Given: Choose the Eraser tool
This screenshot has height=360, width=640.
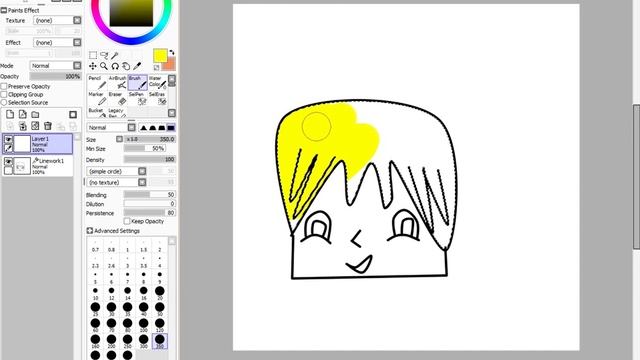Looking at the screenshot, I should (x=118, y=98).
